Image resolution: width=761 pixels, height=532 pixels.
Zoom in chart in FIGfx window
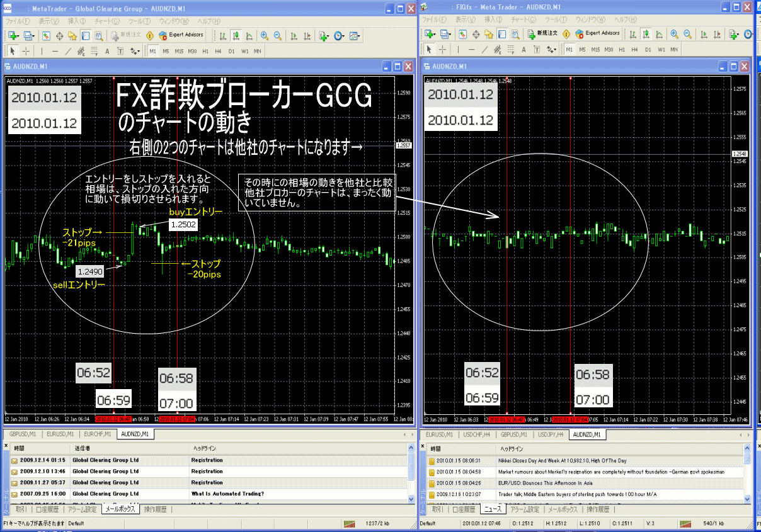pyautogui.click(x=675, y=35)
